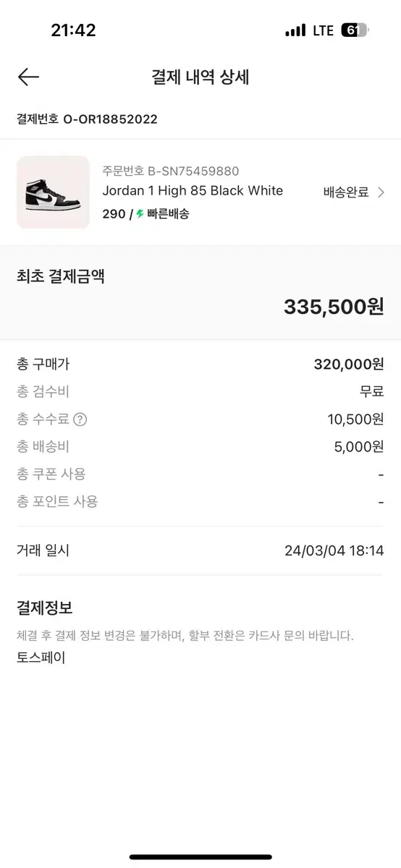
Task: Tap the cellular signal bars icon
Action: (295, 30)
